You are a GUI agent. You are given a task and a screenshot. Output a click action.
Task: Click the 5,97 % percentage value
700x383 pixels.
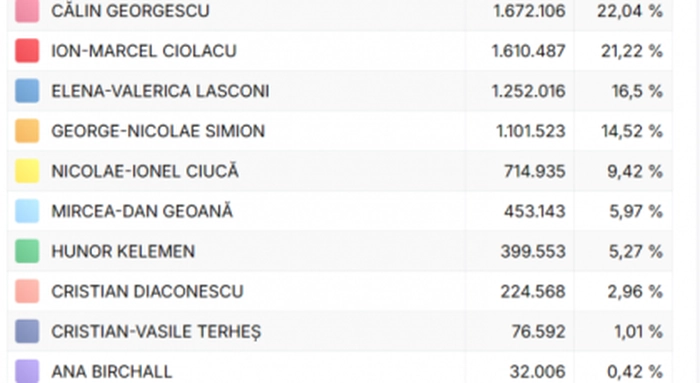click(x=636, y=212)
